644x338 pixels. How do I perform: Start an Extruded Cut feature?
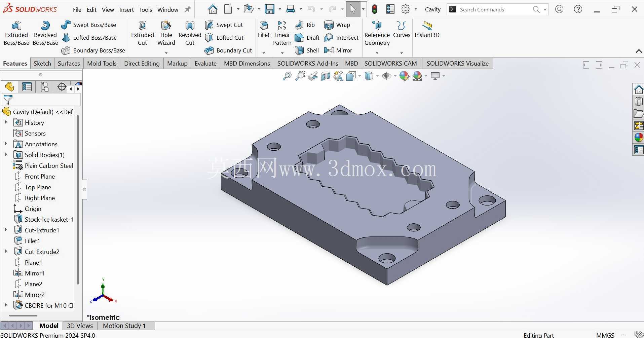(x=142, y=33)
